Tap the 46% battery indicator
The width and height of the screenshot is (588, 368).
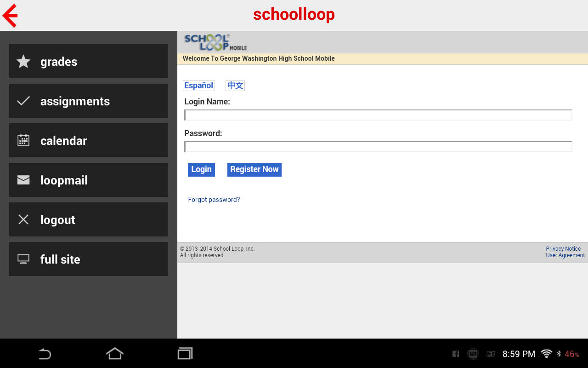point(571,354)
